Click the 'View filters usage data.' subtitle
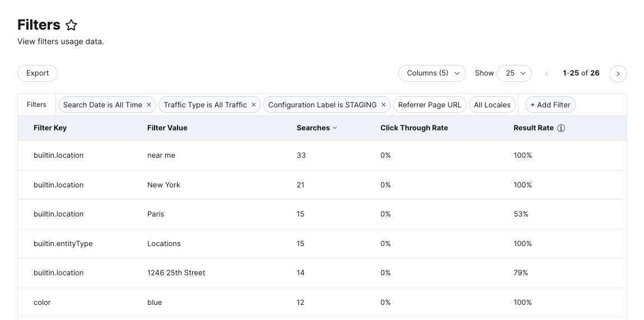This screenshot has height=320, width=644. click(61, 41)
